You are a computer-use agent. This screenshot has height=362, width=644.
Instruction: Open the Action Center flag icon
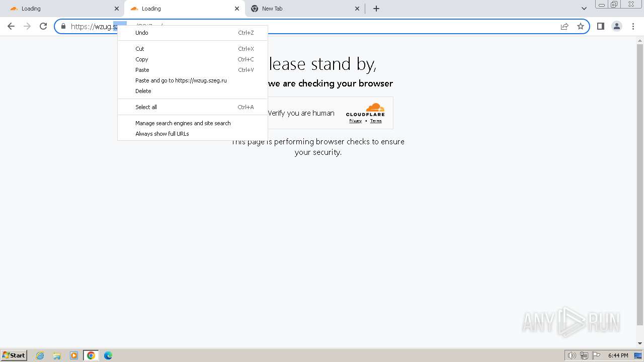click(x=596, y=355)
